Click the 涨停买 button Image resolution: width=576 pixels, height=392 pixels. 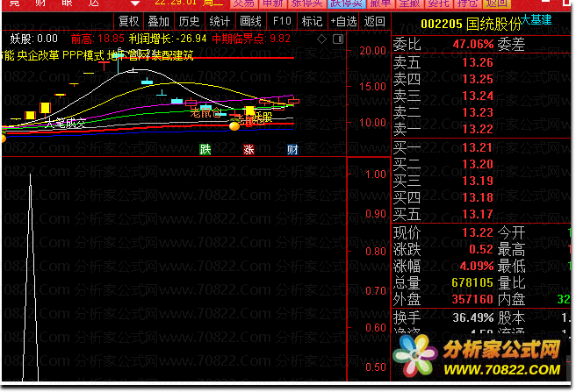click(307, 4)
